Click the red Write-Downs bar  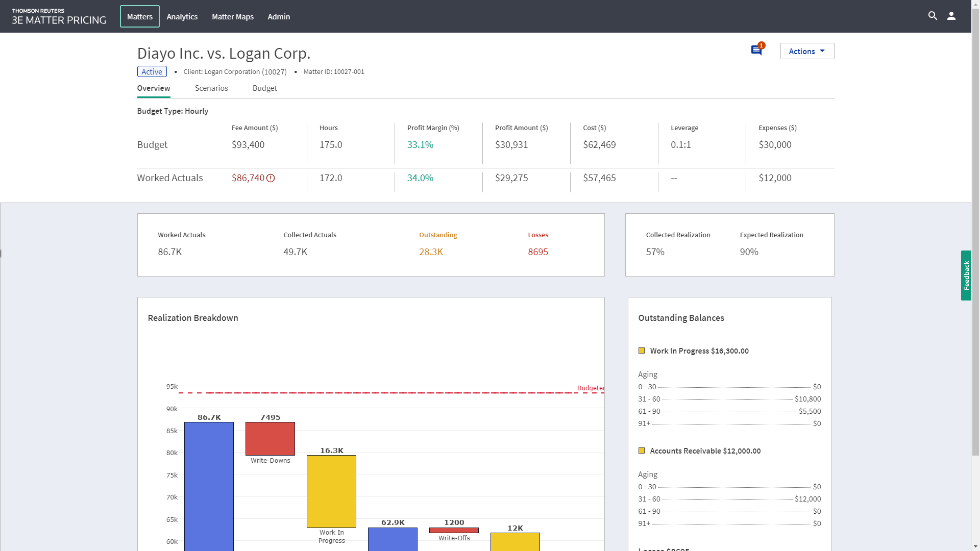pyautogui.click(x=270, y=439)
